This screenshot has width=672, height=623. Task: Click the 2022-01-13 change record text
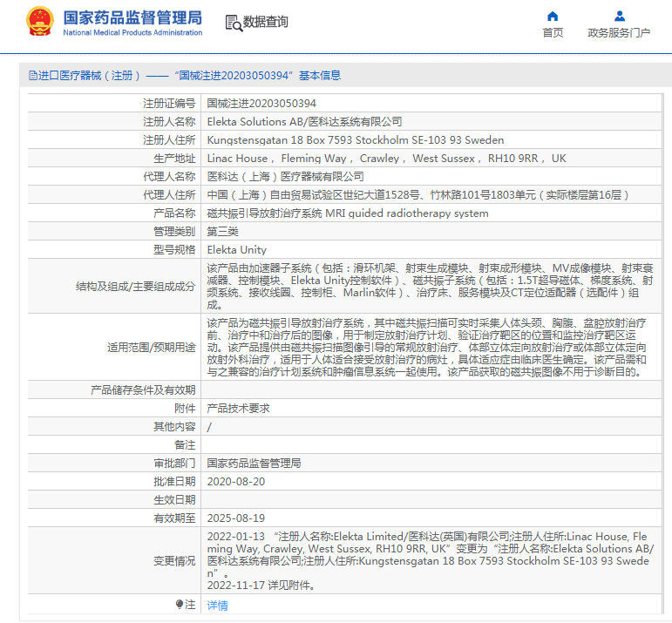pyautogui.click(x=431, y=554)
